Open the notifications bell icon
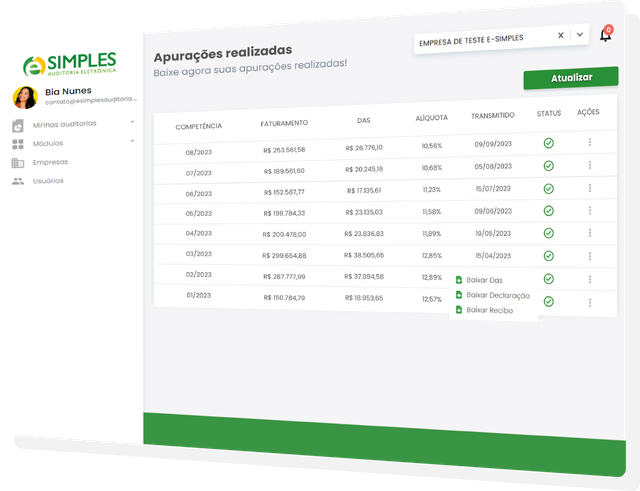Screen dimensions: 640x491 [605, 36]
